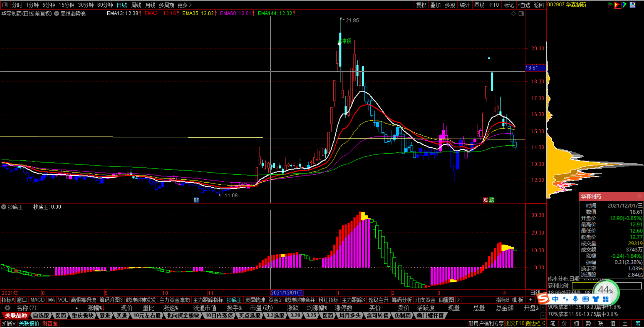Open the 多周期 view
Image resolution: width=644 pixels, height=328 pixels.
[166, 5]
